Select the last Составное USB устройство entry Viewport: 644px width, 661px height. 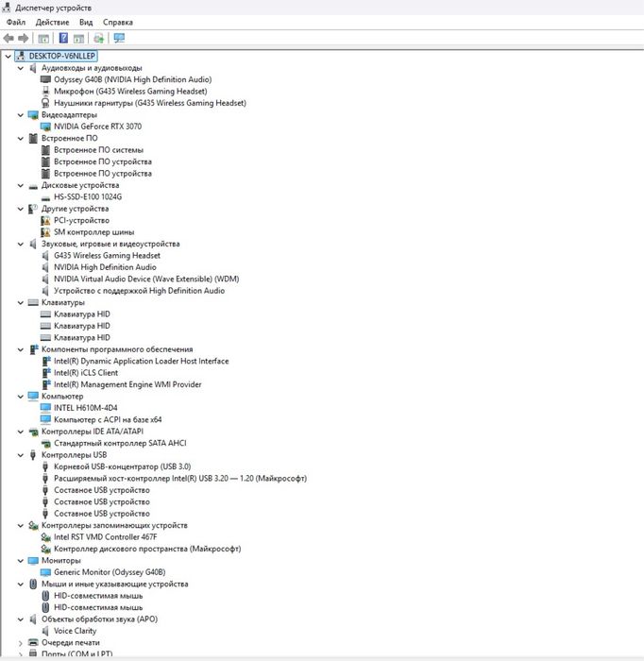click(102, 514)
